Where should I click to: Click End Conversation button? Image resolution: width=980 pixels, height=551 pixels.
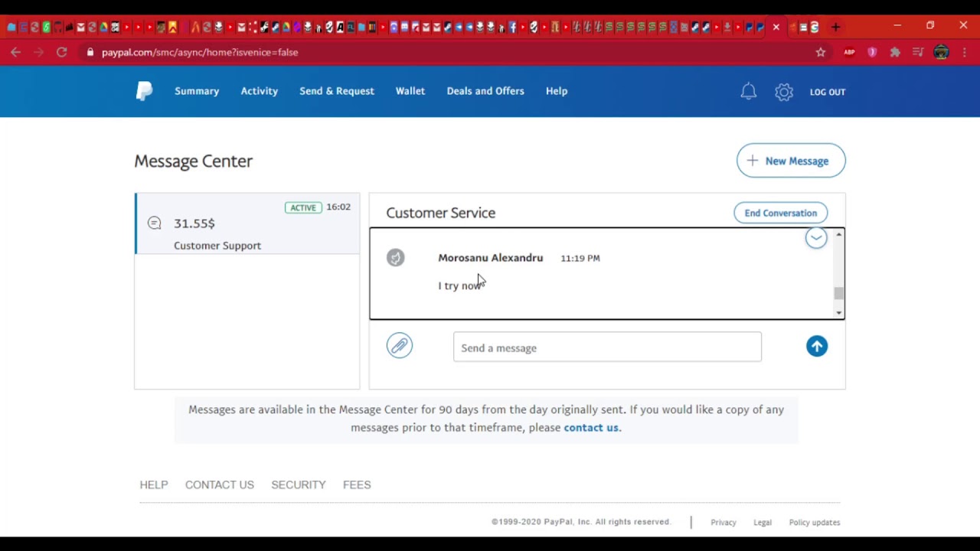[x=781, y=213]
